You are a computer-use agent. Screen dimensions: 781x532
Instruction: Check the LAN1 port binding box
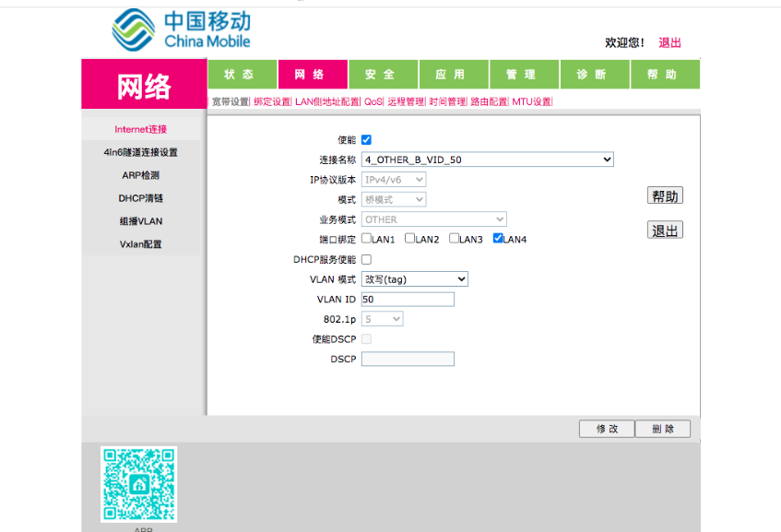click(x=366, y=238)
